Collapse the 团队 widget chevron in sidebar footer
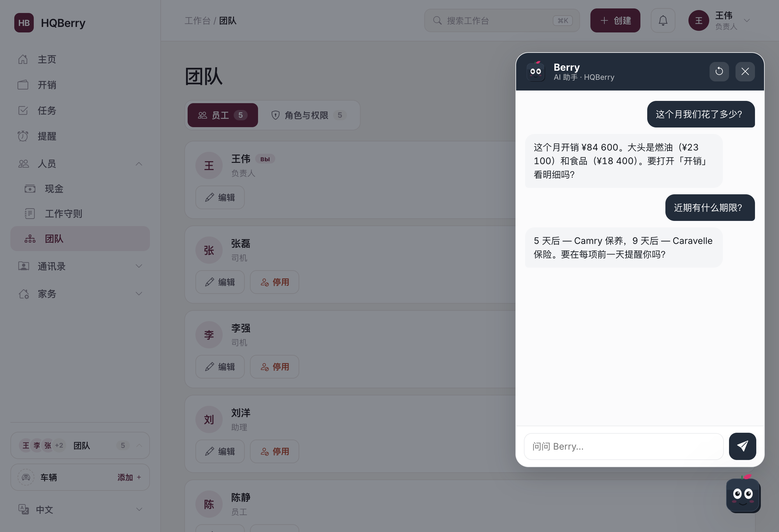The width and height of the screenshot is (779, 532). [x=139, y=445]
